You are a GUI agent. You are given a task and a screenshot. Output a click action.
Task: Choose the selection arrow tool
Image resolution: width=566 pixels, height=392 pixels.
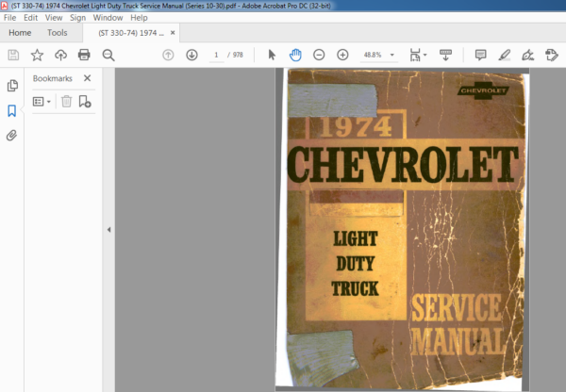point(272,55)
